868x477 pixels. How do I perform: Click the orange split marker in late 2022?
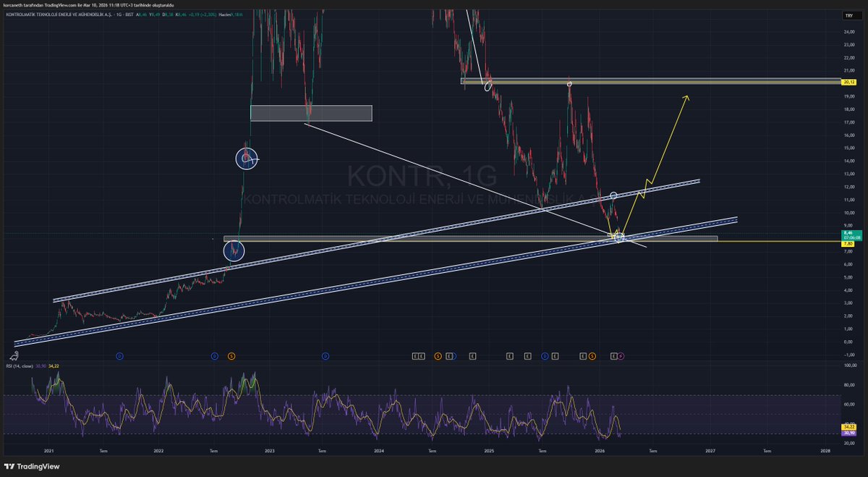click(231, 356)
